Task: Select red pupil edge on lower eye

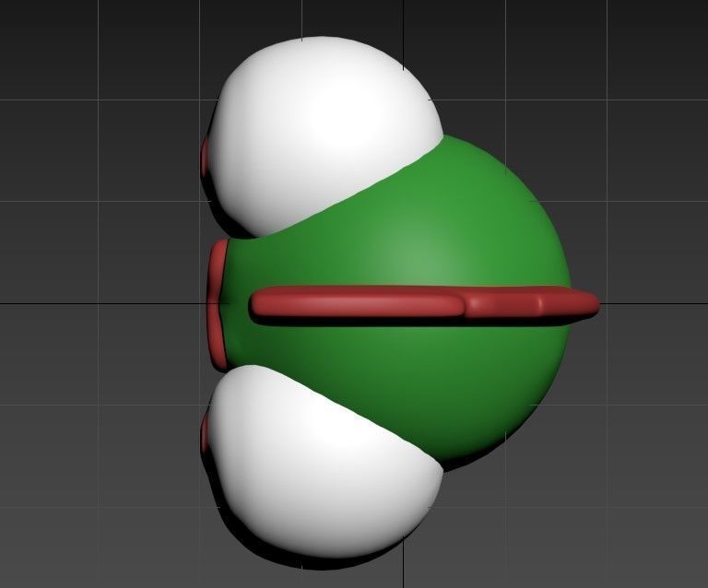Action: point(205,433)
